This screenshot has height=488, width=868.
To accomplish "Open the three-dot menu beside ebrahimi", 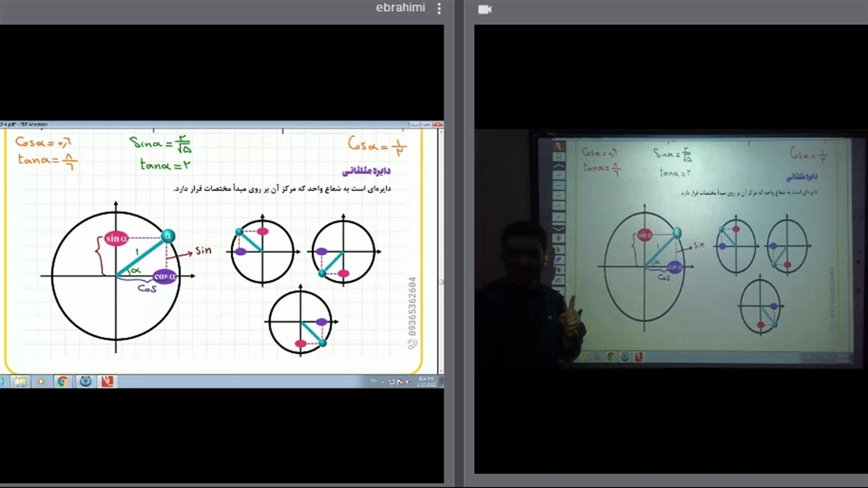I will [439, 8].
